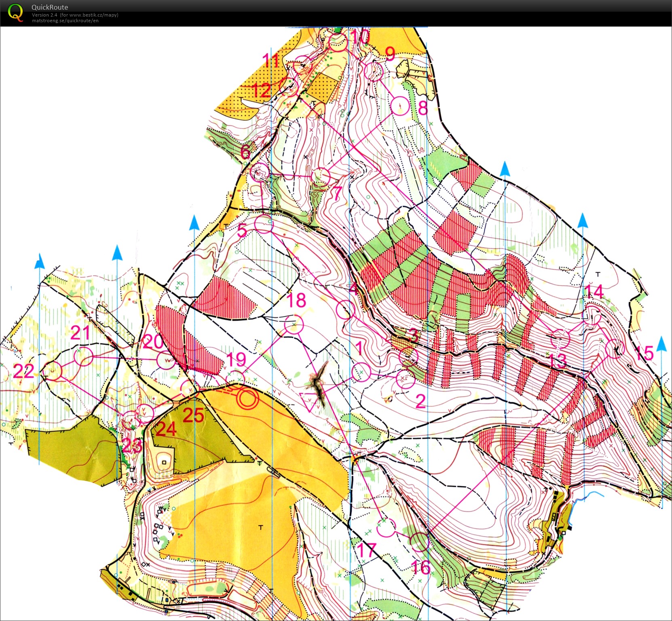Click control number 17 label
This screenshot has height=621, width=672.
tap(367, 550)
